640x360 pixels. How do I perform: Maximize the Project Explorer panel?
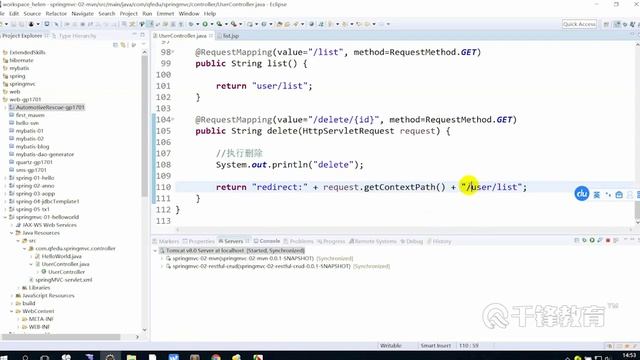pos(142,36)
